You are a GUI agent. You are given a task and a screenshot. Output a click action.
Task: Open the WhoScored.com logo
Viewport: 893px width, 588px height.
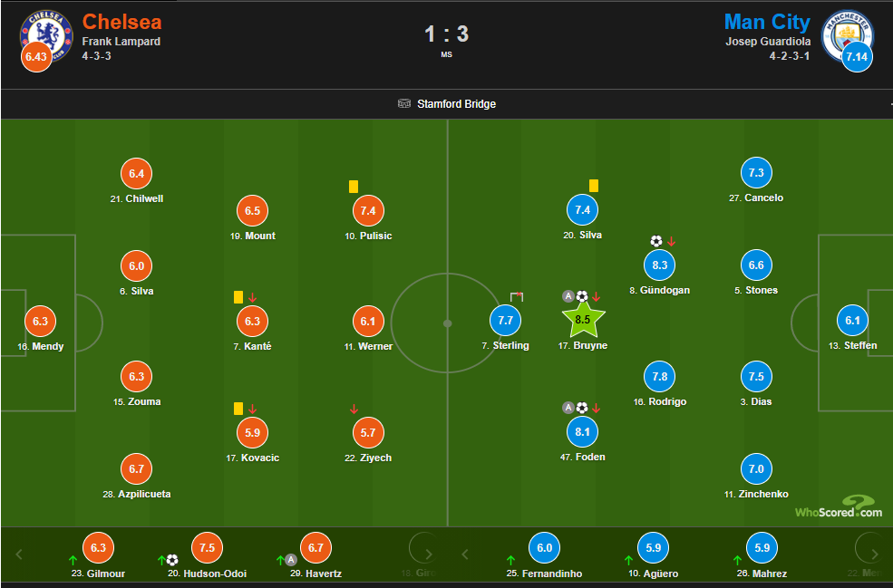click(x=839, y=508)
